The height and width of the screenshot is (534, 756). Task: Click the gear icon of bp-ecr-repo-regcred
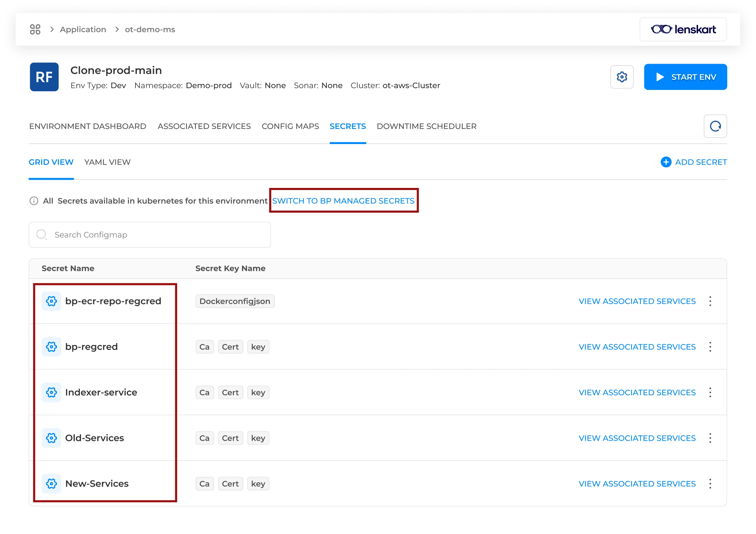tap(51, 301)
